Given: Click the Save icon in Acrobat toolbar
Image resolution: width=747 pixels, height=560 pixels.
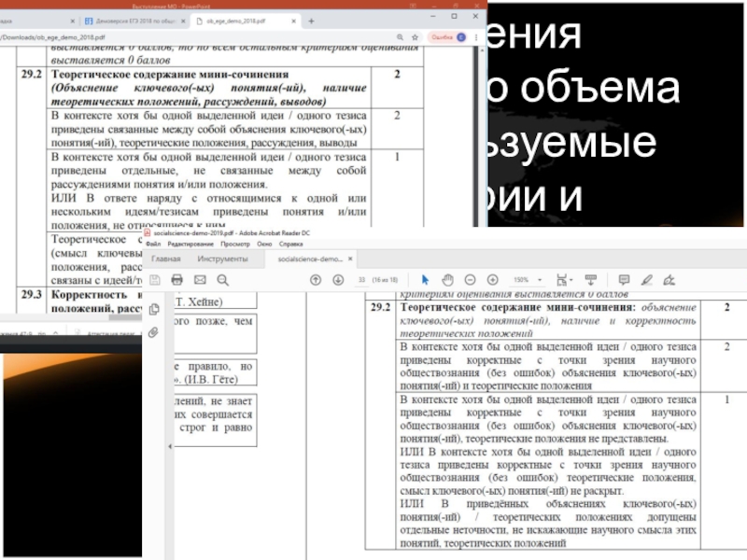Looking at the screenshot, I should point(153,279).
